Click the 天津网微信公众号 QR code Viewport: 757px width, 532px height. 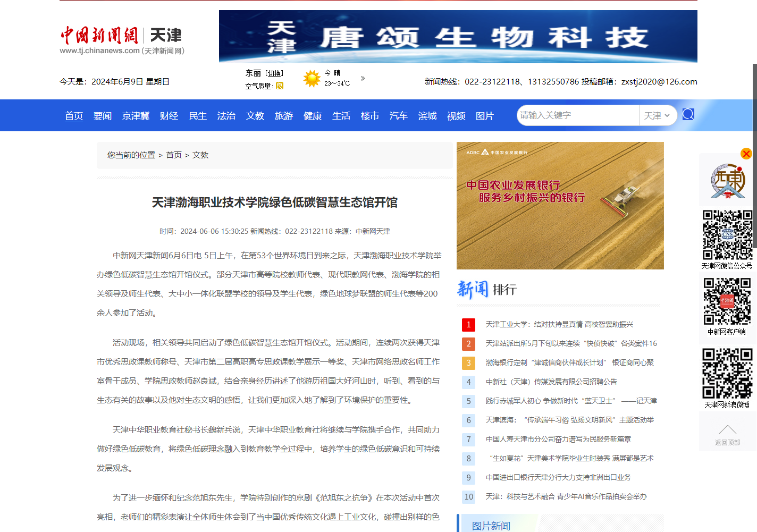(x=727, y=235)
